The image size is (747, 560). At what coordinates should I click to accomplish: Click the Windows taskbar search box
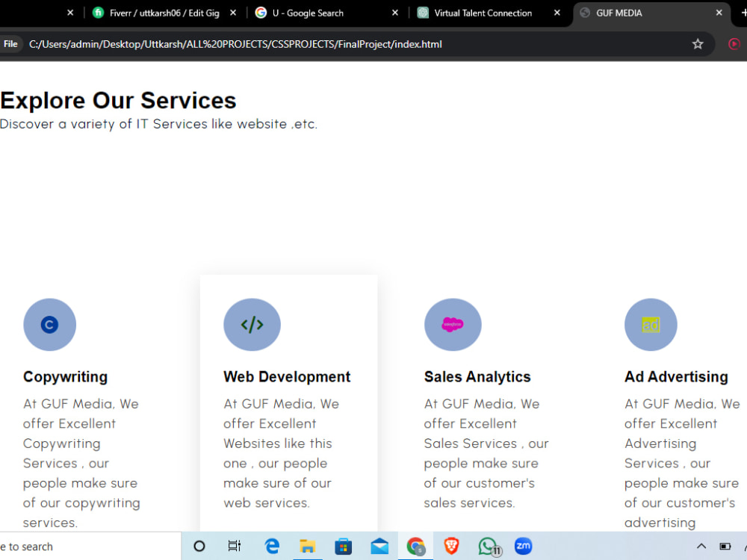90,547
